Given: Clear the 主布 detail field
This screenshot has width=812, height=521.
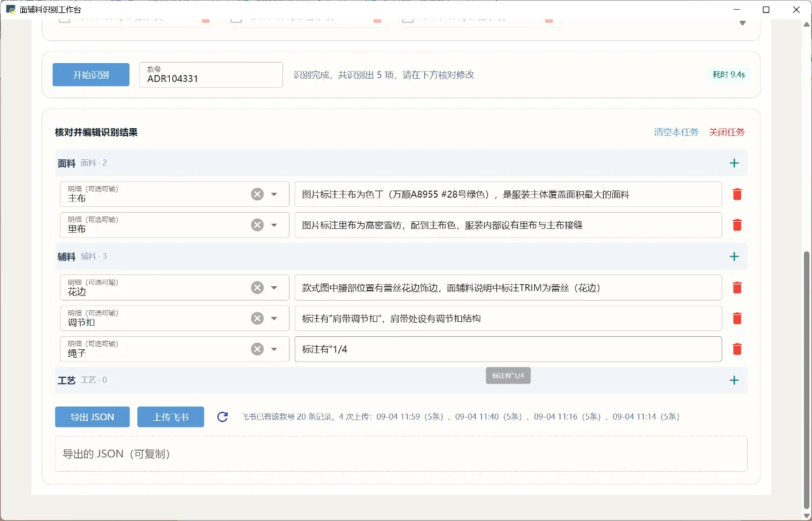Looking at the screenshot, I should pyautogui.click(x=258, y=194).
